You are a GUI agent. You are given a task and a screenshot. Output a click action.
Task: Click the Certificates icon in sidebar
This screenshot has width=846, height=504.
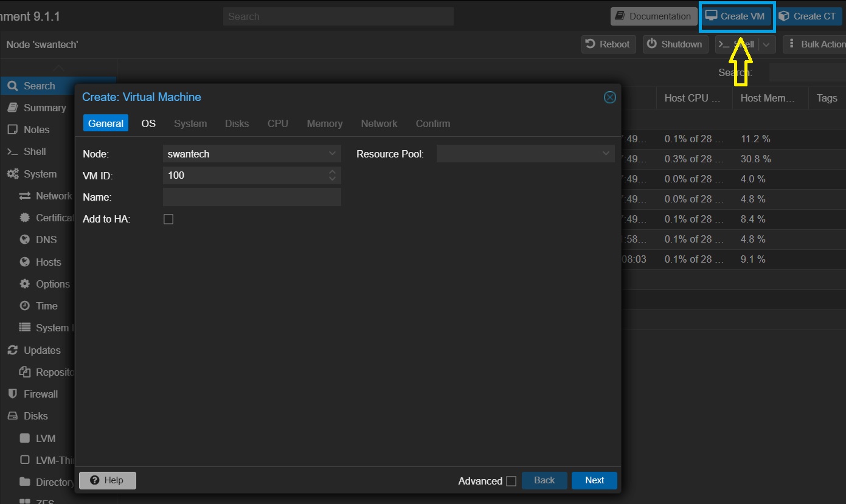pyautogui.click(x=24, y=218)
